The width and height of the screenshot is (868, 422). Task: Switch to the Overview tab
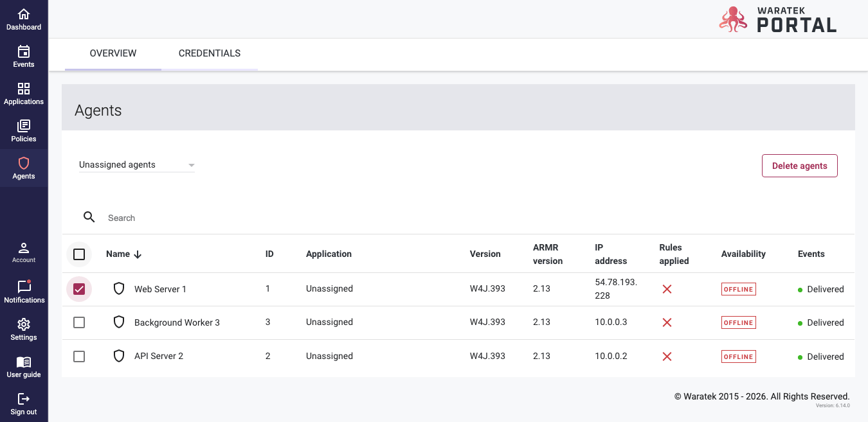(x=113, y=54)
